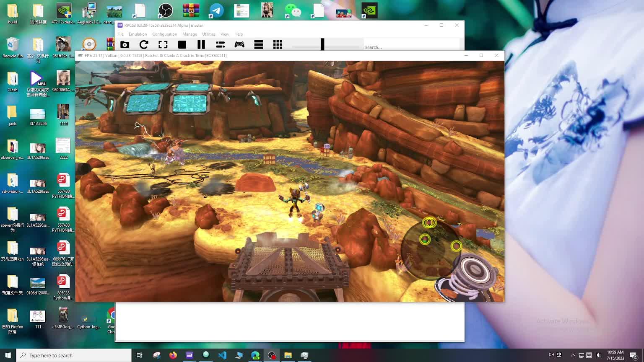644x362 pixels.
Task: Restart the emulation using the refresh icon
Action: [144, 44]
